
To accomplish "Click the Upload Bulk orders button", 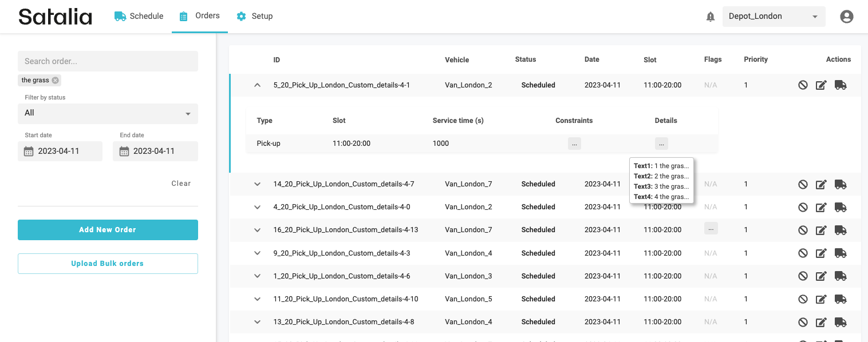I will pos(108,264).
